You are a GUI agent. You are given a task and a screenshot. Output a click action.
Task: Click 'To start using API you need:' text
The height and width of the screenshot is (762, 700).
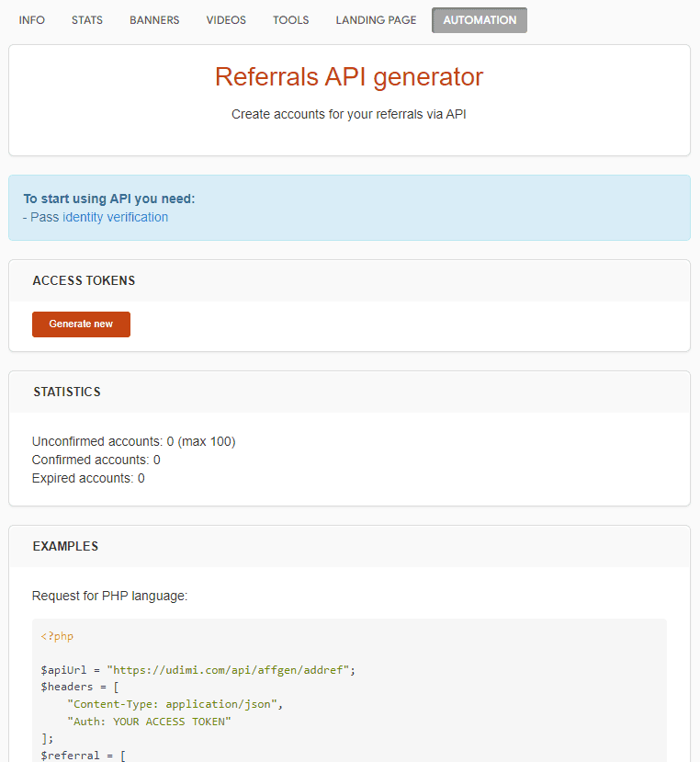[109, 199]
